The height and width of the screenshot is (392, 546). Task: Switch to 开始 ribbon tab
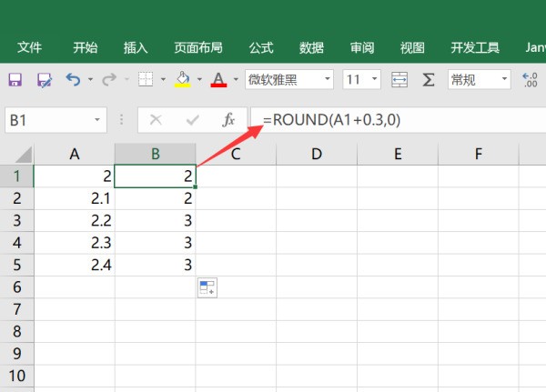(x=86, y=47)
